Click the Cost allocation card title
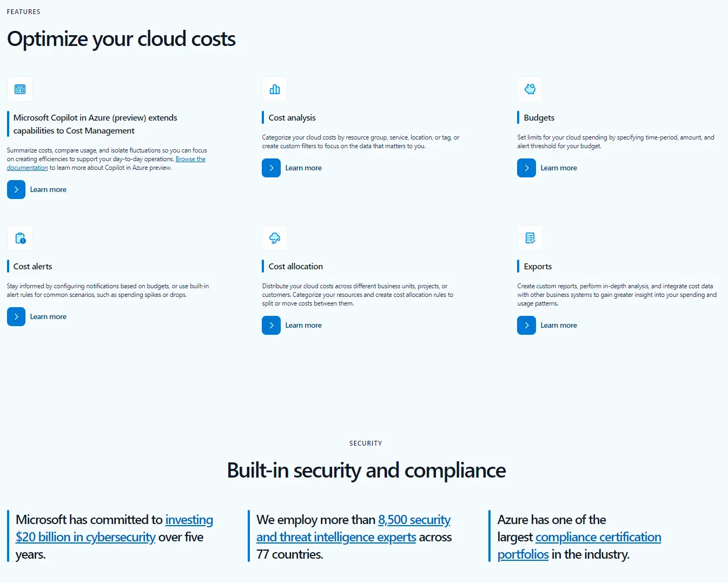Image resolution: width=728 pixels, height=583 pixels. click(296, 267)
